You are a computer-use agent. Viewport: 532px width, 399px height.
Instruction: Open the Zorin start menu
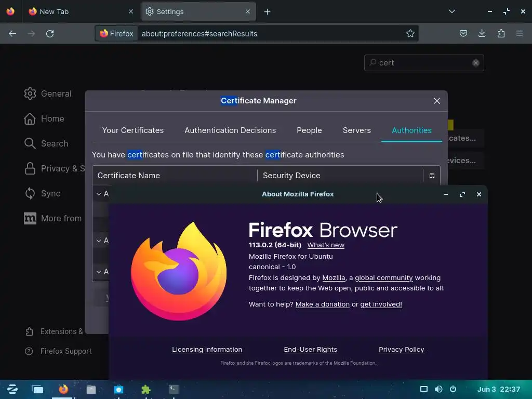(x=12, y=389)
